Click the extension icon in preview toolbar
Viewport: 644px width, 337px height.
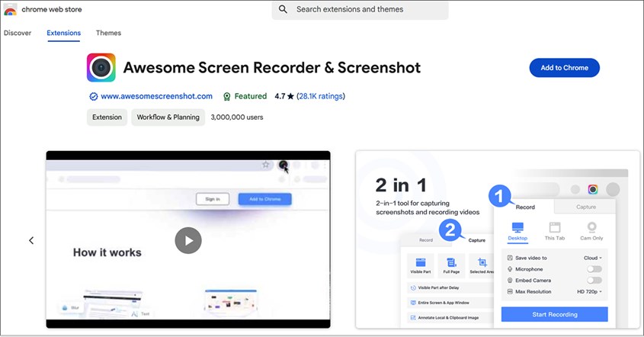pos(593,189)
